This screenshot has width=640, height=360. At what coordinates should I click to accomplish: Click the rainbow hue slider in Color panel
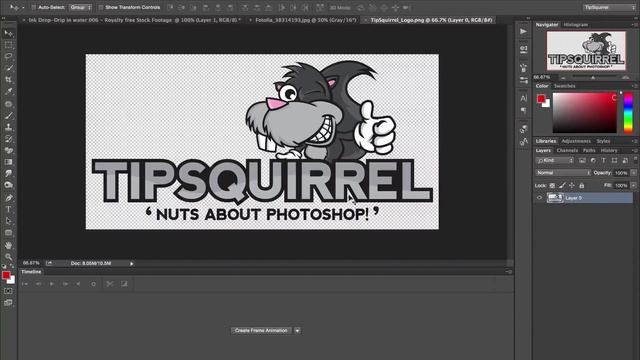[628, 113]
